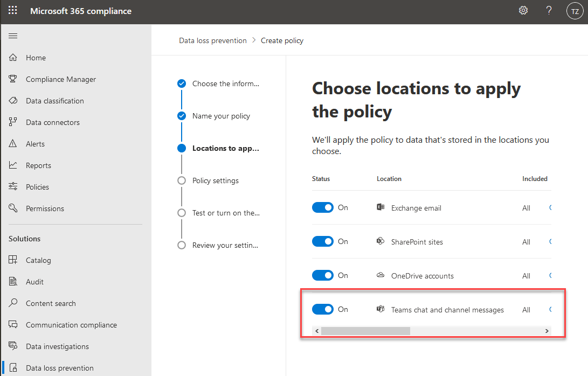Viewport: 588px width, 376px height.
Task: Turn off the Exchange email toggle
Action: coord(323,207)
